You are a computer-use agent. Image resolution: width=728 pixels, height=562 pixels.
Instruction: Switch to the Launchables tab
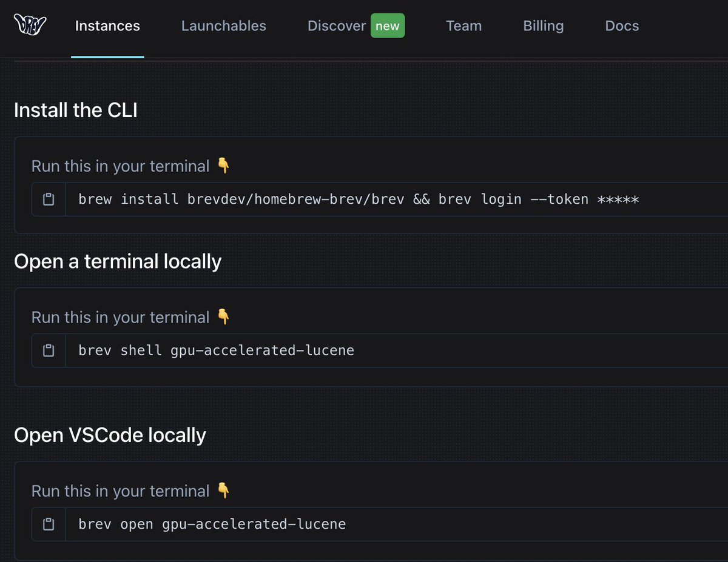click(224, 26)
